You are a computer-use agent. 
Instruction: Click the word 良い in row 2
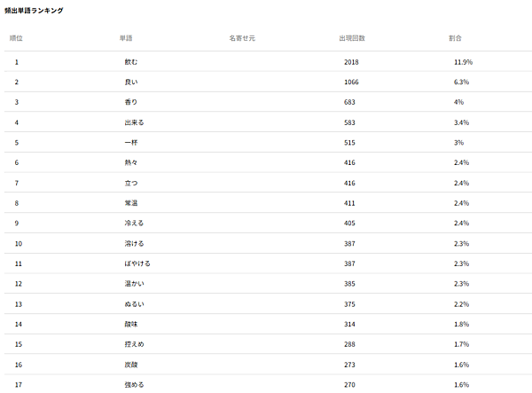click(x=131, y=83)
